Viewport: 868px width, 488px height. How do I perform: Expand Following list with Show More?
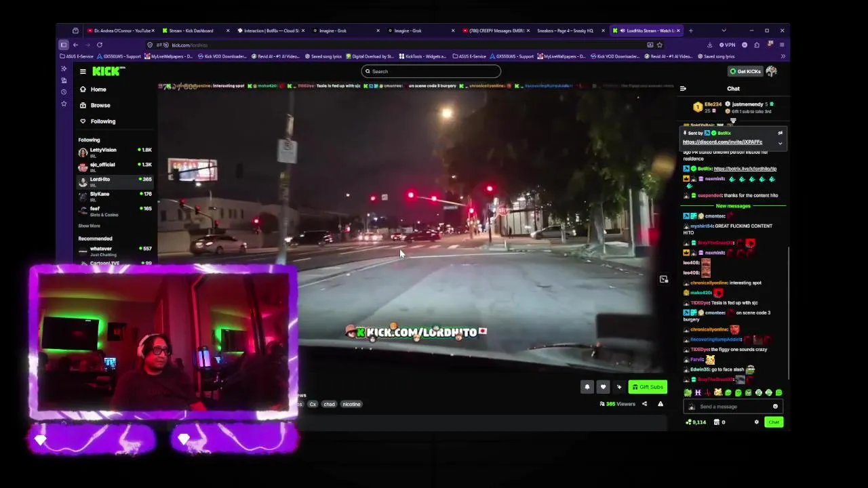tap(89, 226)
